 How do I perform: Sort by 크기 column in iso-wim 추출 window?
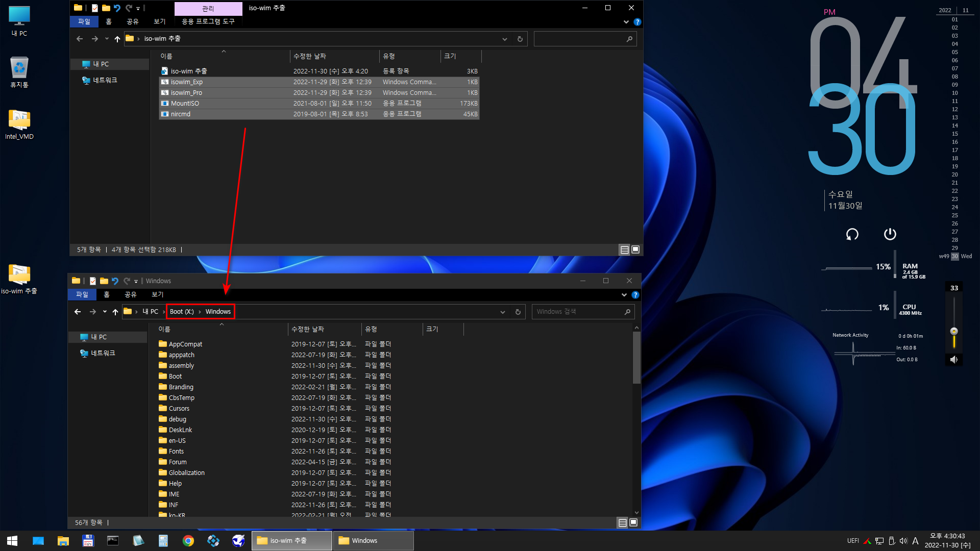(460, 56)
